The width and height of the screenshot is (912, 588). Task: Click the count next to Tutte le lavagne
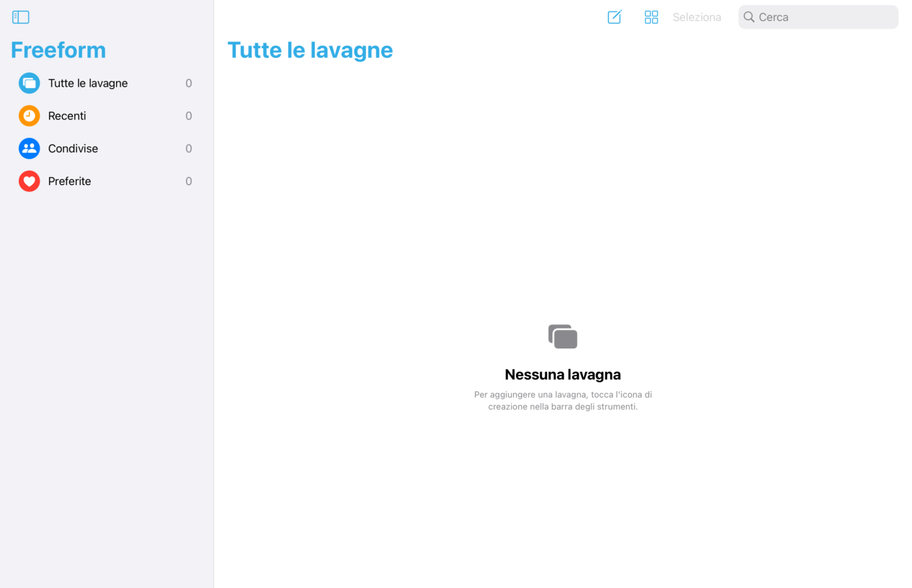pos(189,83)
